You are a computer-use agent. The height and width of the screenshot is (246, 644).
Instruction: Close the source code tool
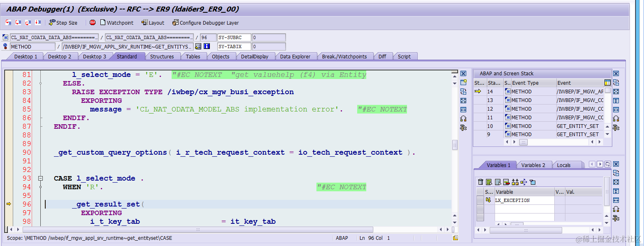tap(463, 73)
